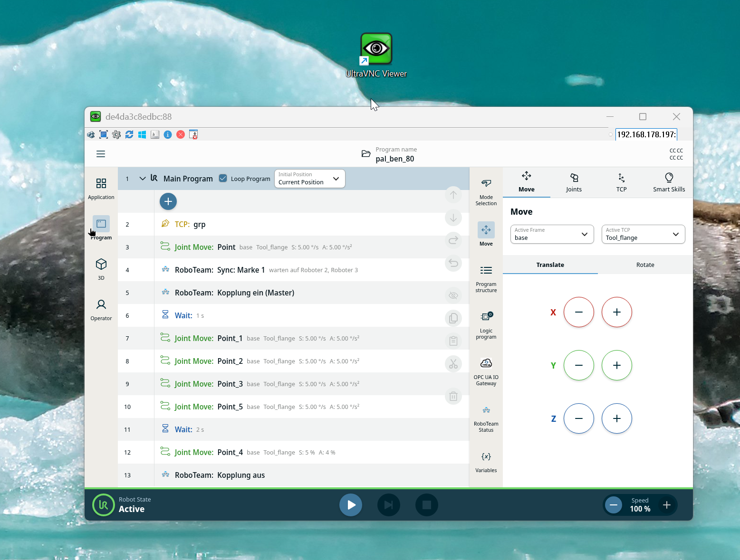The image size is (740, 560).
Task: Open the Initial Position dropdown
Action: click(309, 179)
